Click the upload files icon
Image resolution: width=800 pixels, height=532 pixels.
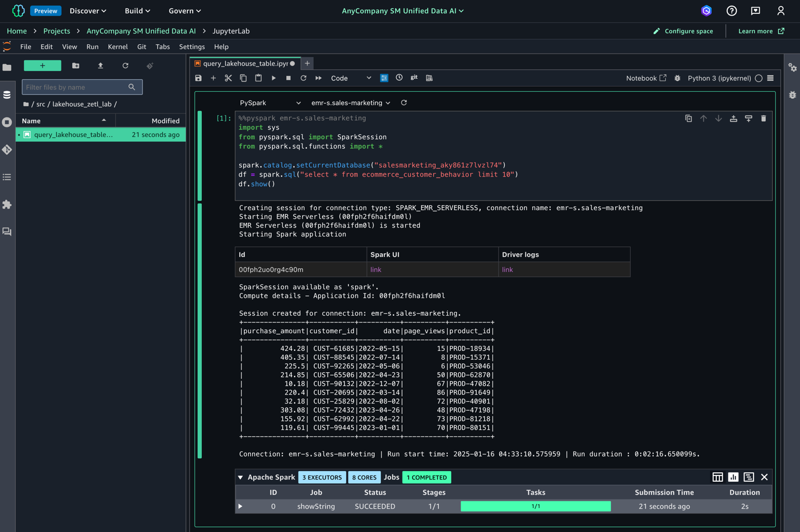[101, 66]
